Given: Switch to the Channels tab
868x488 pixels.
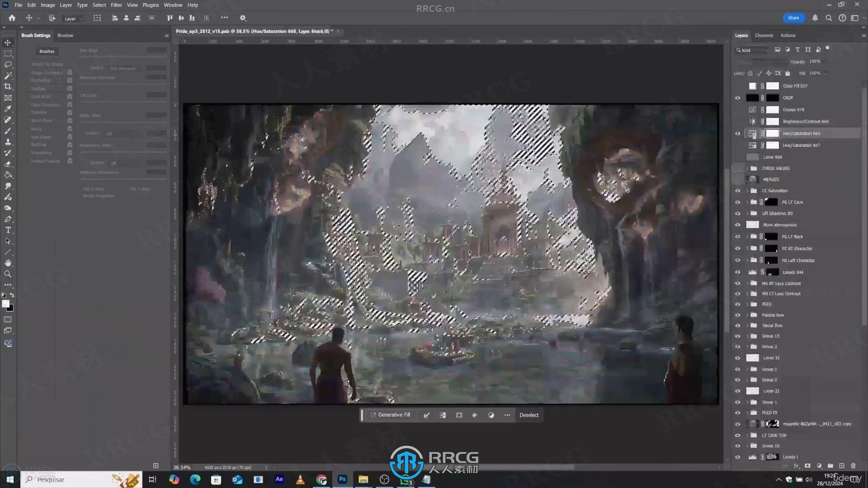Looking at the screenshot, I should 764,35.
